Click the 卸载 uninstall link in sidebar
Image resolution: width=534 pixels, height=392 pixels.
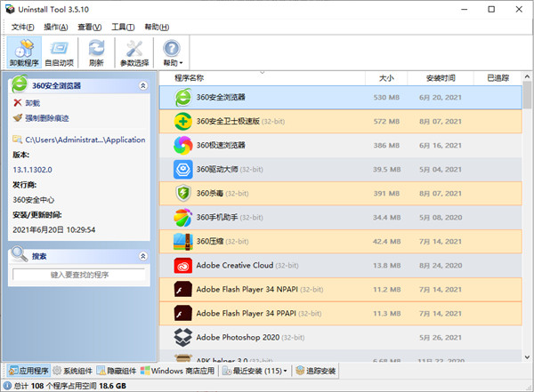[33, 103]
